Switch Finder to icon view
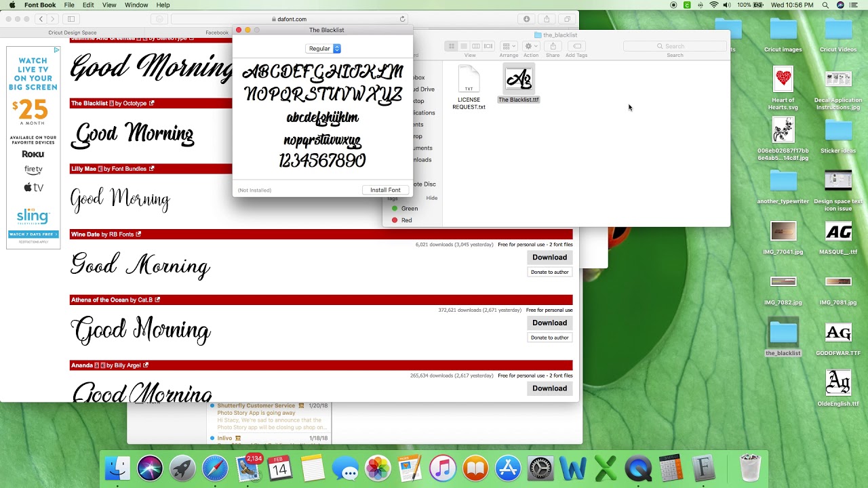This screenshot has height=488, width=868. coord(451,46)
